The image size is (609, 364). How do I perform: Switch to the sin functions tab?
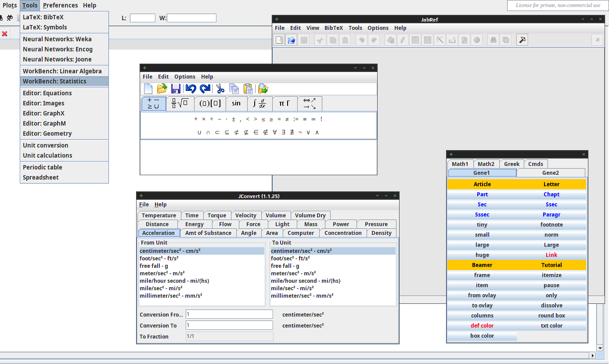coord(236,104)
